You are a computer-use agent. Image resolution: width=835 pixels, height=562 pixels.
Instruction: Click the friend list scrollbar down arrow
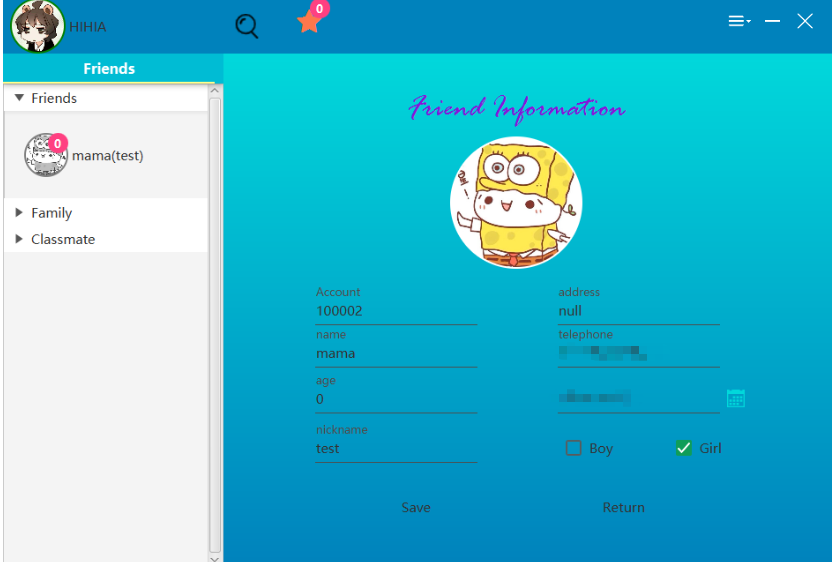point(215,559)
